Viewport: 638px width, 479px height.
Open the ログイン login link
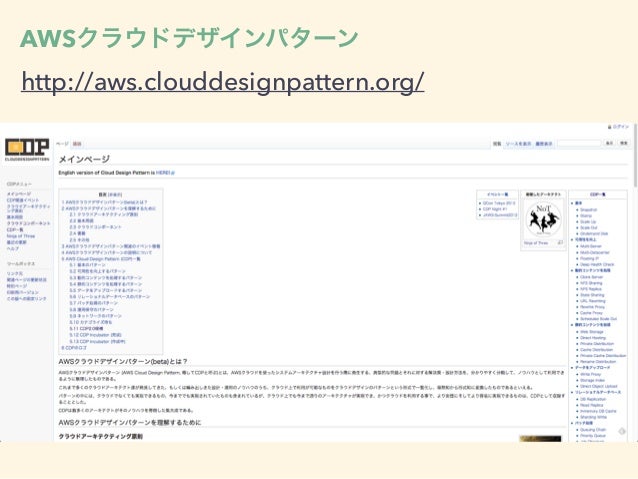(621, 127)
